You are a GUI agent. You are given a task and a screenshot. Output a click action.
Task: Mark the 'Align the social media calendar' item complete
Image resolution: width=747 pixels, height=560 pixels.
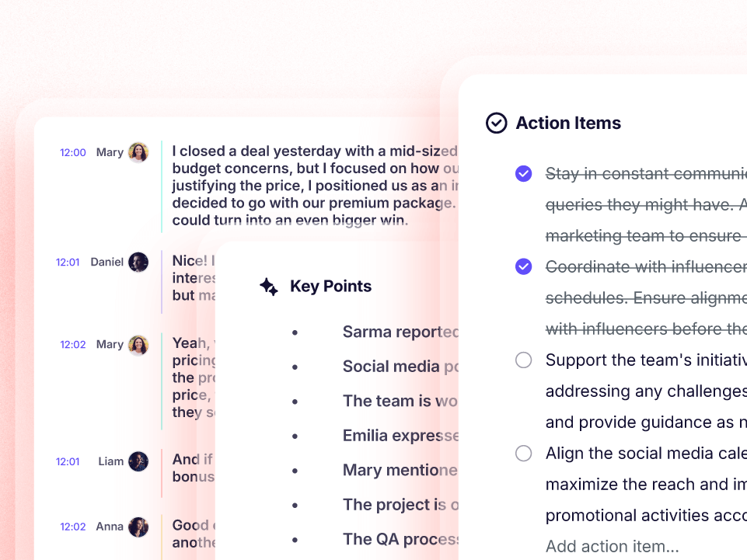(523, 453)
